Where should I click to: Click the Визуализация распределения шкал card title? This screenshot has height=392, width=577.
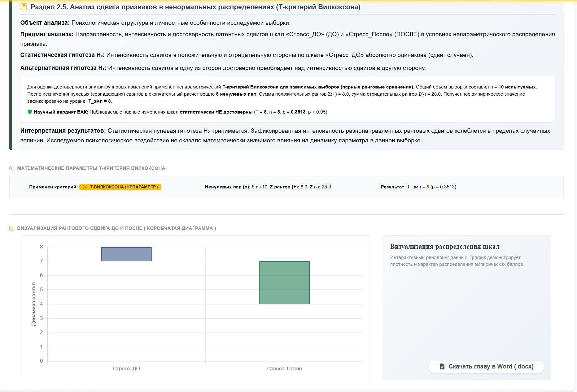point(445,247)
